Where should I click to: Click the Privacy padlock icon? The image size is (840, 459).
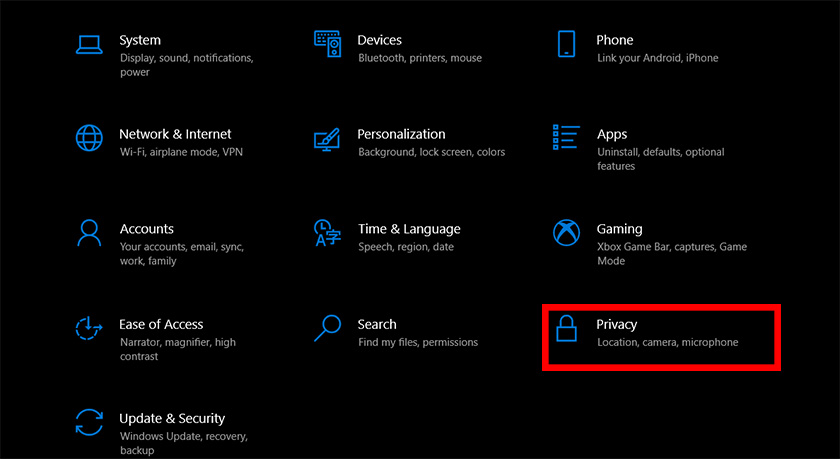(x=566, y=328)
